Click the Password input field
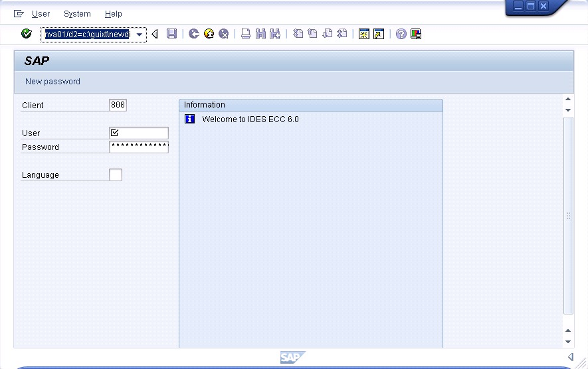This screenshot has width=588, height=369. (x=139, y=147)
